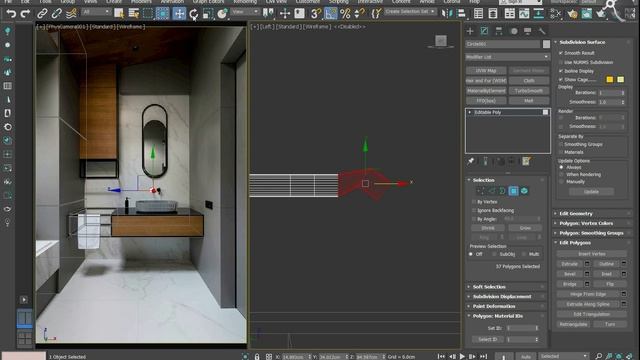The height and width of the screenshot is (360, 640).
Task: Expand the Edit Geometry rollout
Action: (x=576, y=214)
